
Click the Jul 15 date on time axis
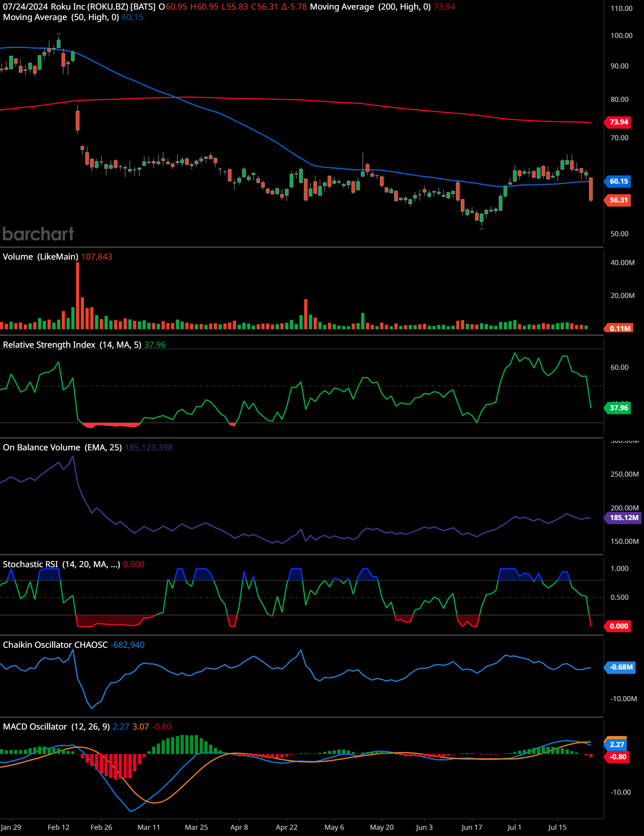[557, 827]
